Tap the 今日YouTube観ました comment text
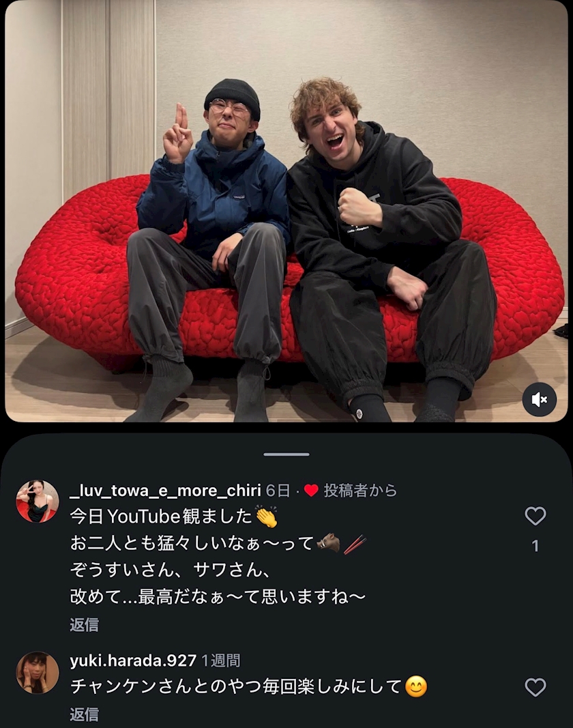Screen dimensions: 573x728 tap(161, 516)
